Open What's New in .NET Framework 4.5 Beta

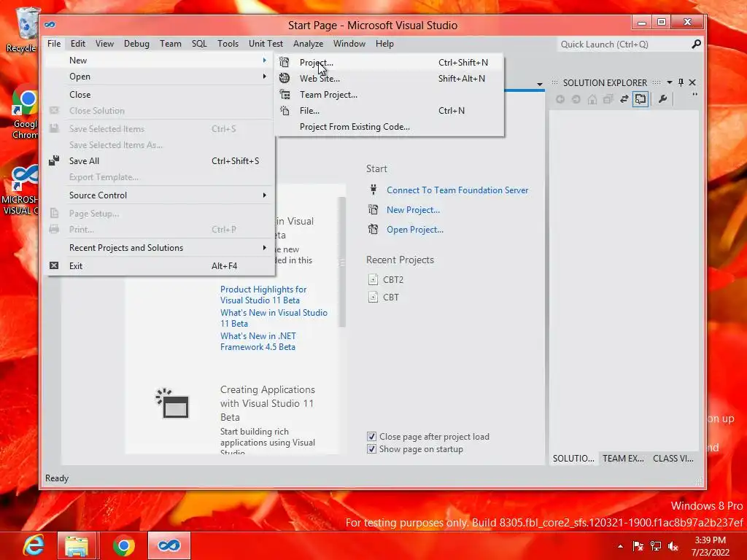pyautogui.click(x=258, y=341)
